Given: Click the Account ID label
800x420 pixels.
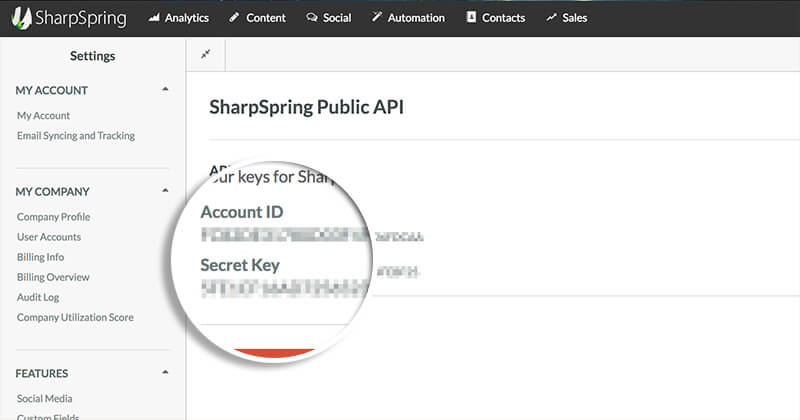Looking at the screenshot, I should click(x=242, y=212).
